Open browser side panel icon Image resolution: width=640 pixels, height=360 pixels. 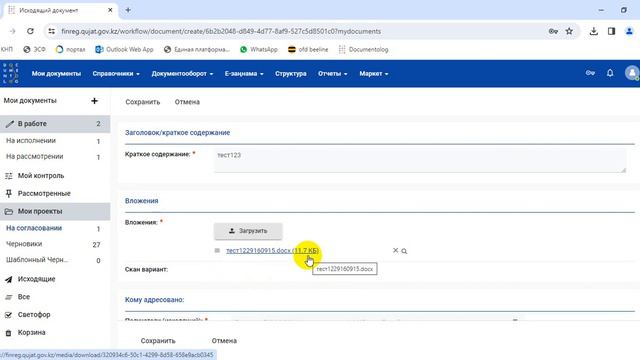611,31
